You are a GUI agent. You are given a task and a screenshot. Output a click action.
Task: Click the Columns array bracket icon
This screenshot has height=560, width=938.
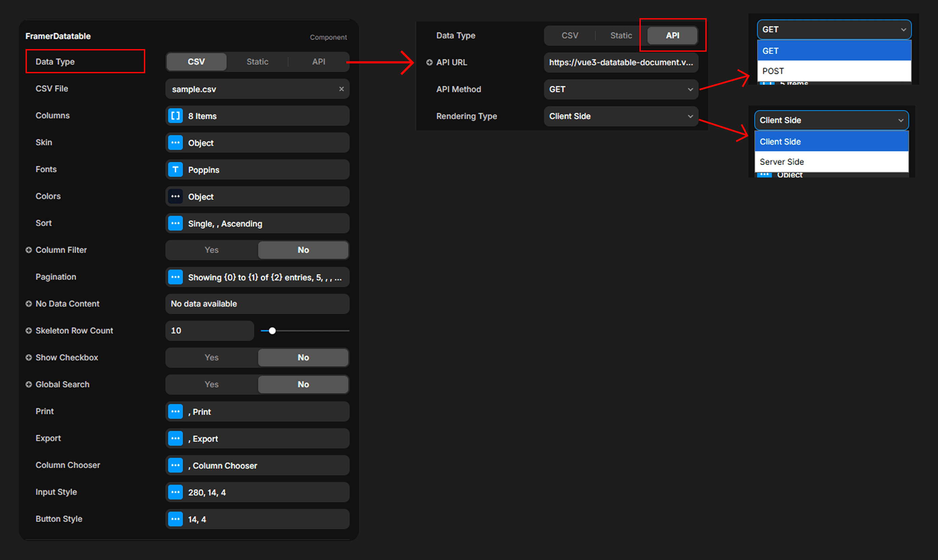coord(175,116)
